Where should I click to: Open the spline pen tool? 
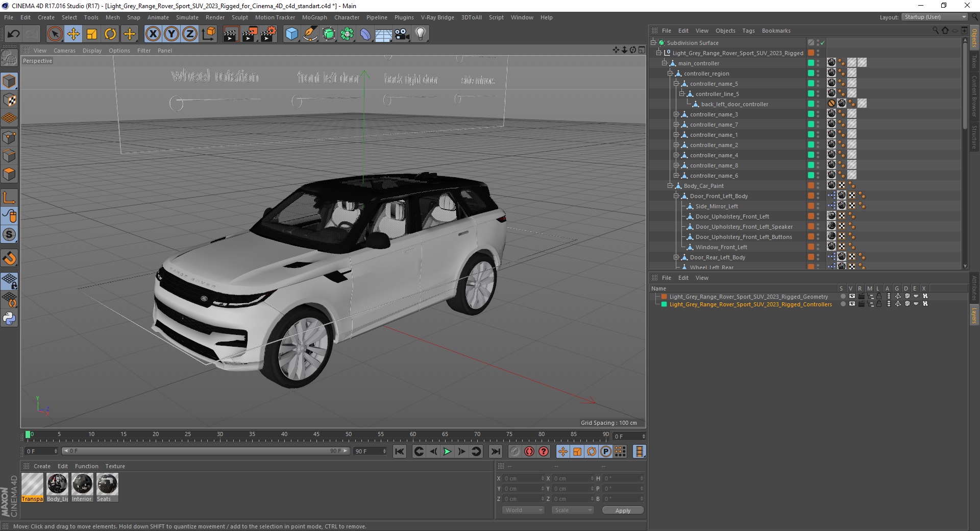click(x=310, y=34)
